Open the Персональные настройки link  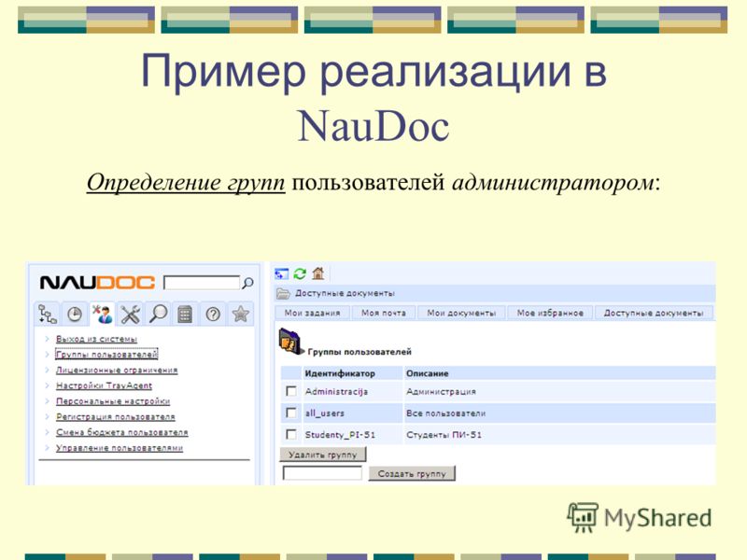[x=113, y=401]
